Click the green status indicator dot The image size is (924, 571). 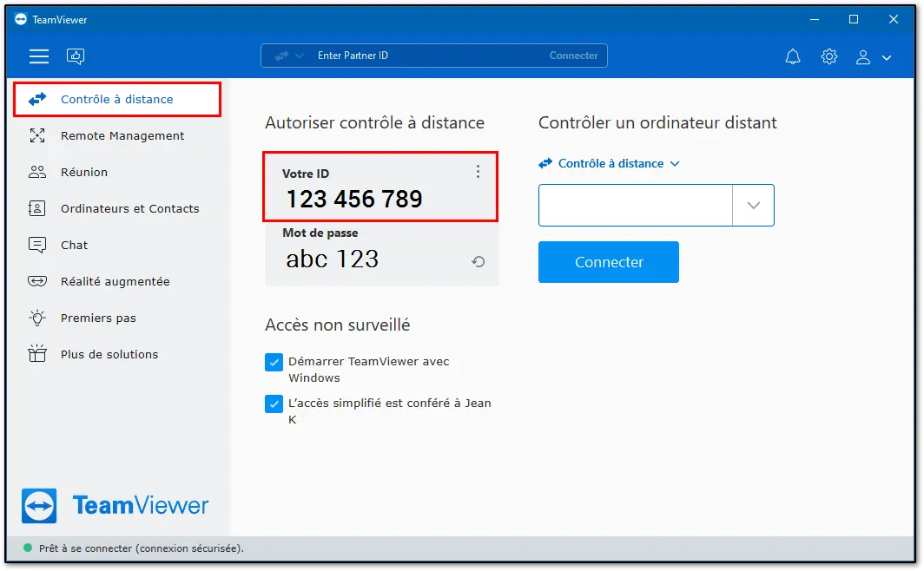point(27,548)
